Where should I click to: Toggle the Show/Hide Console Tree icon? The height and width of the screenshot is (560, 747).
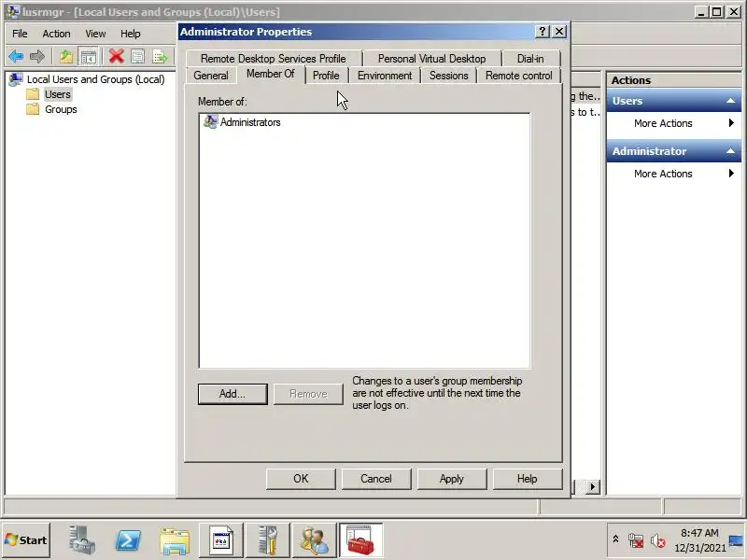coord(88,57)
